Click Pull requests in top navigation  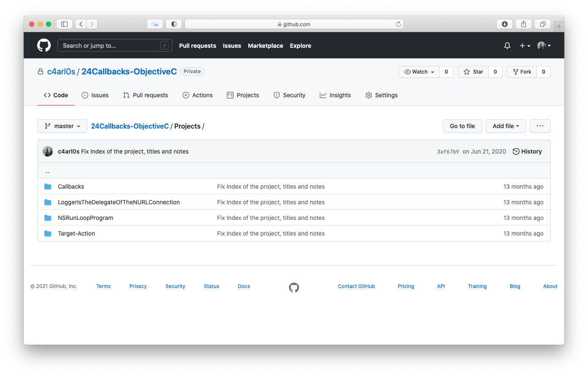(198, 46)
